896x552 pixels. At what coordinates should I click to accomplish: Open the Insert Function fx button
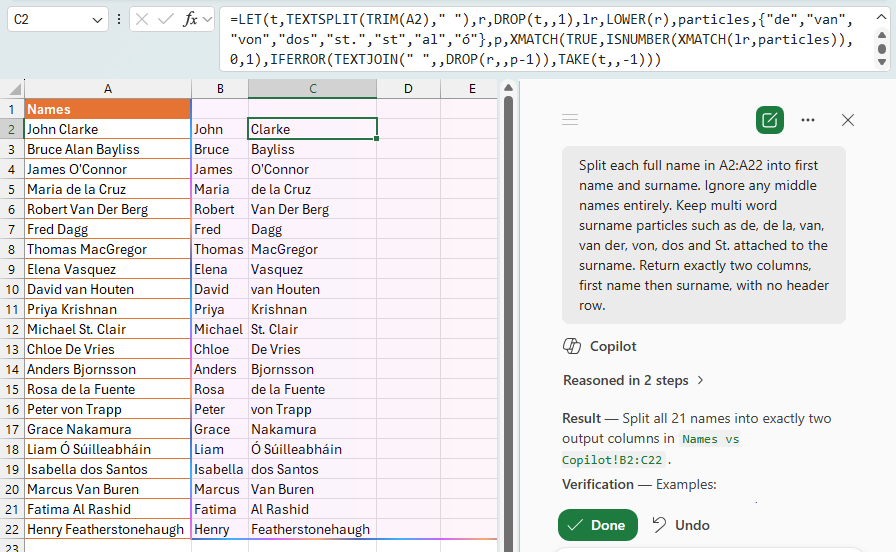click(190, 19)
